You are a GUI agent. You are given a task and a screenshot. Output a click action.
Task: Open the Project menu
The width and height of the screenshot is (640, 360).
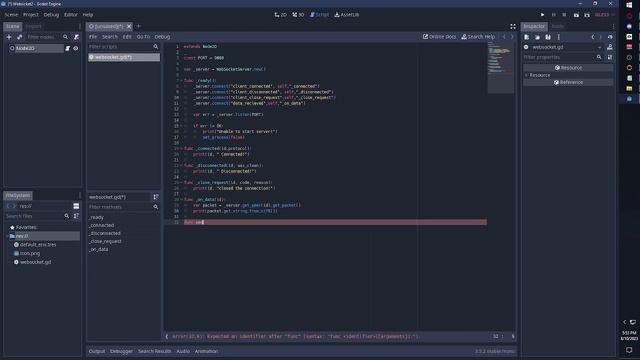(x=31, y=15)
